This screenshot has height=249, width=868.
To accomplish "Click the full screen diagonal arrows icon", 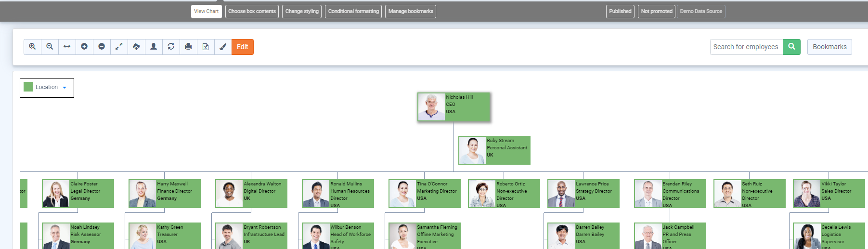I will click(119, 47).
